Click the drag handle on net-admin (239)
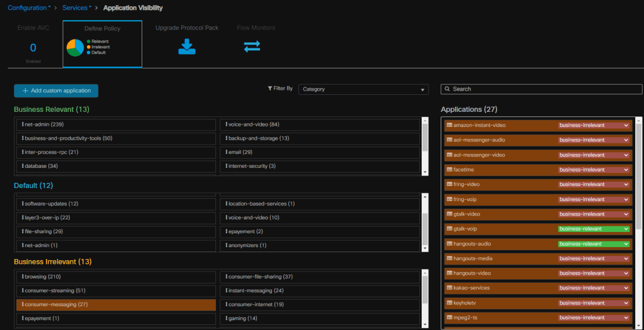The width and height of the screenshot is (644, 330). point(22,124)
